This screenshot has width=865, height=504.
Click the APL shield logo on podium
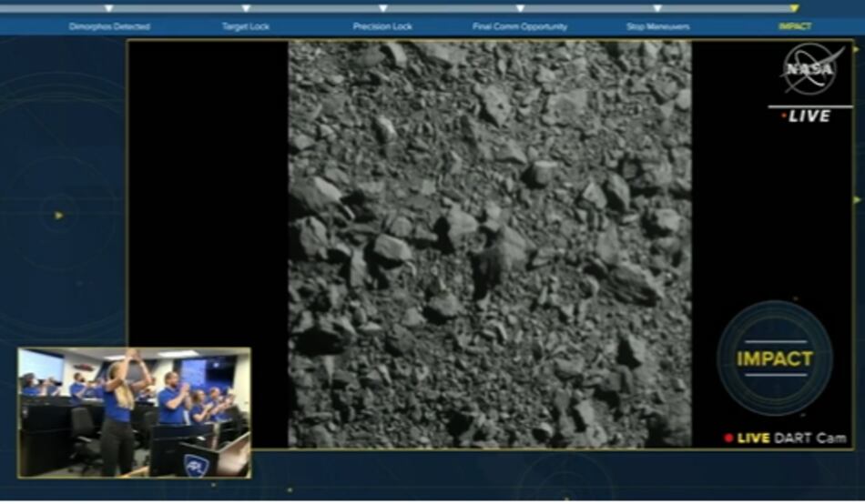(x=196, y=465)
